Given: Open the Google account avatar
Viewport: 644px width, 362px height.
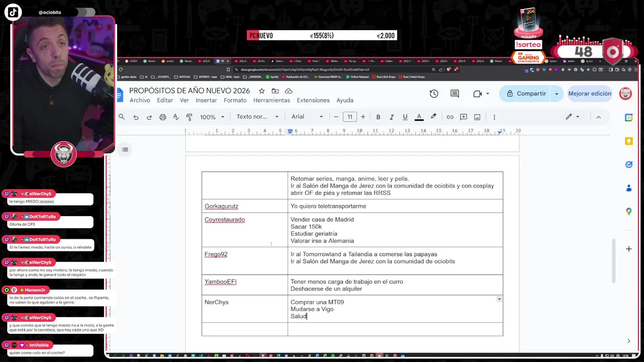Looking at the screenshot, I should pyautogui.click(x=625, y=94).
